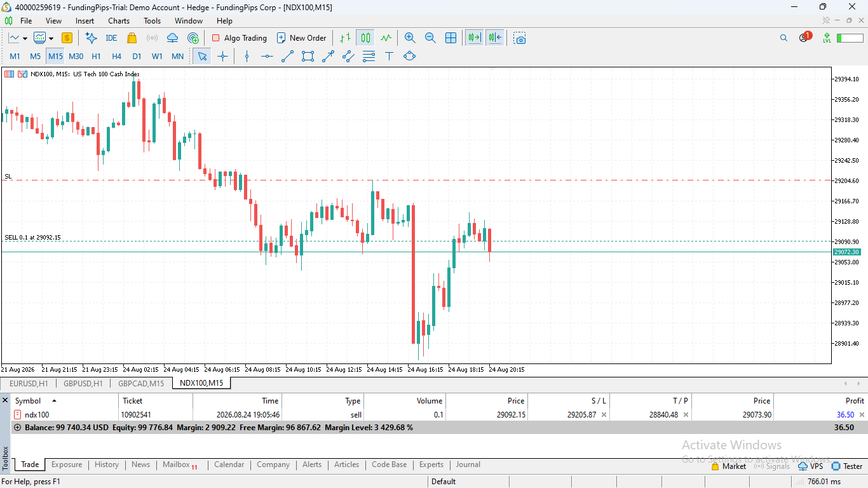
Task: Switch to the GBPCAD,M15 chart tab
Action: 141,383
